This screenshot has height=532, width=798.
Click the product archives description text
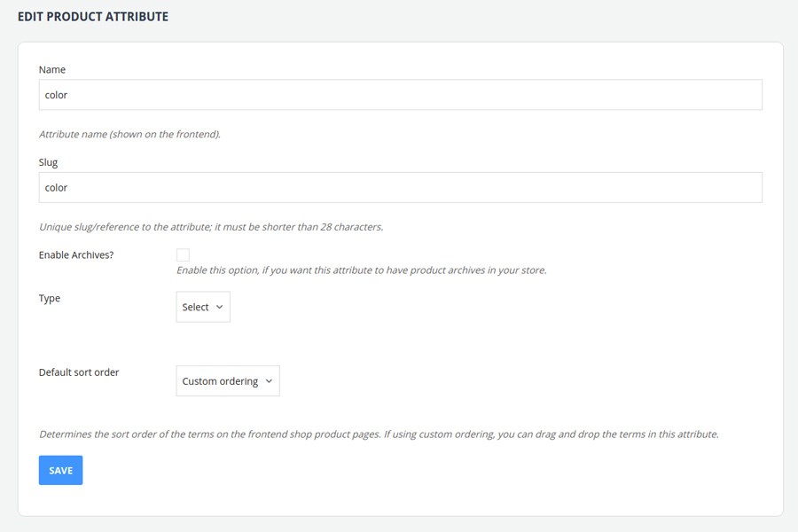[x=361, y=270]
